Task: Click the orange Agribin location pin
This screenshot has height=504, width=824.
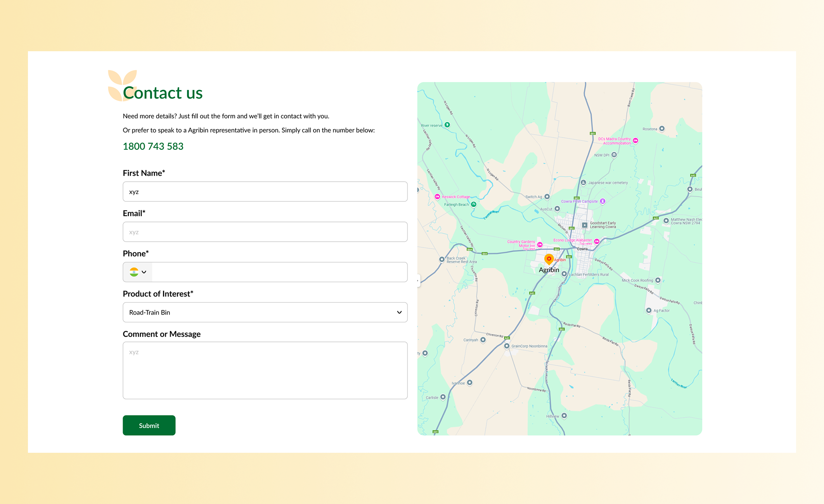Action: pos(549,259)
